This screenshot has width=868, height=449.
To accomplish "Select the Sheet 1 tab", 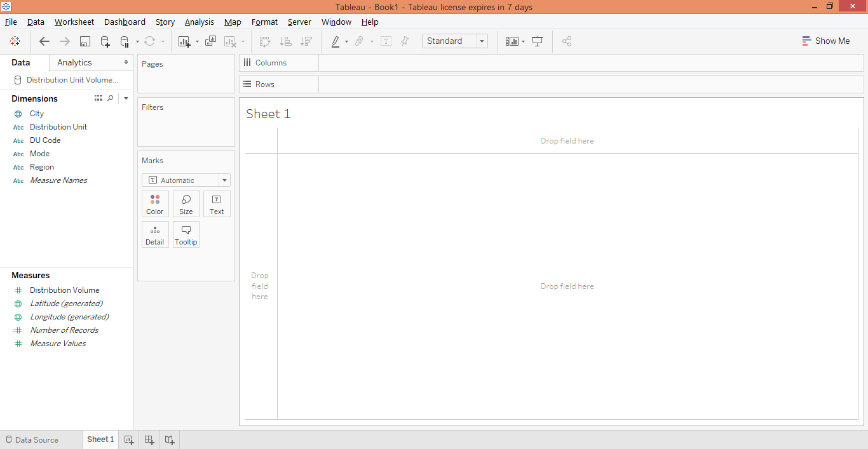I will click(100, 439).
